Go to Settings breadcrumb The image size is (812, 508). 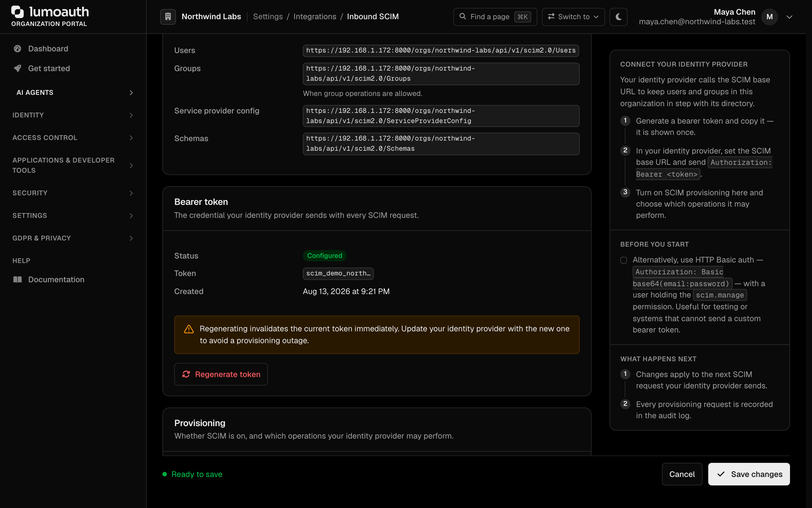268,16
